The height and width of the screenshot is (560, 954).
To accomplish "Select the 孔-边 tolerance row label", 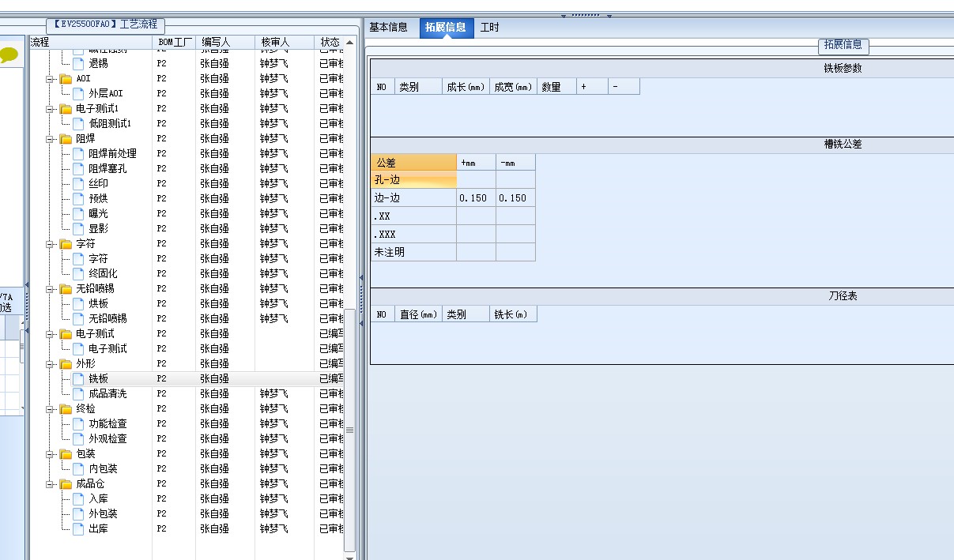I will click(413, 180).
